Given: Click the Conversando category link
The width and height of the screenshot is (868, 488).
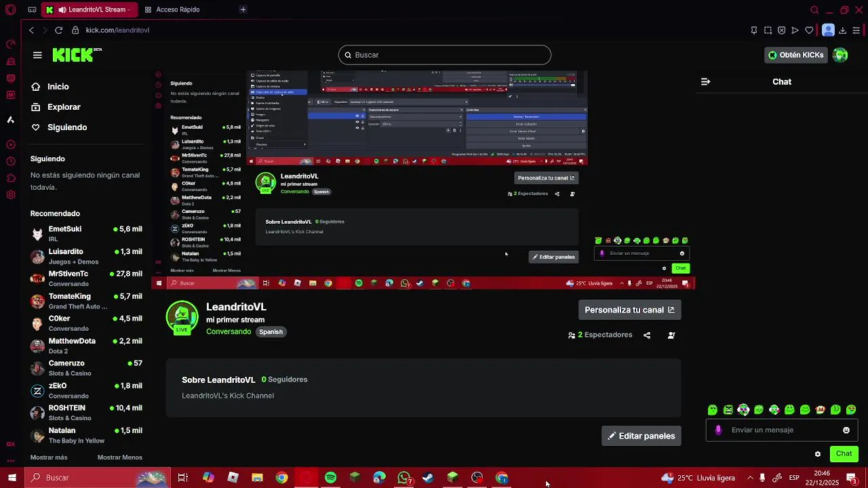Looking at the screenshot, I should (229, 331).
